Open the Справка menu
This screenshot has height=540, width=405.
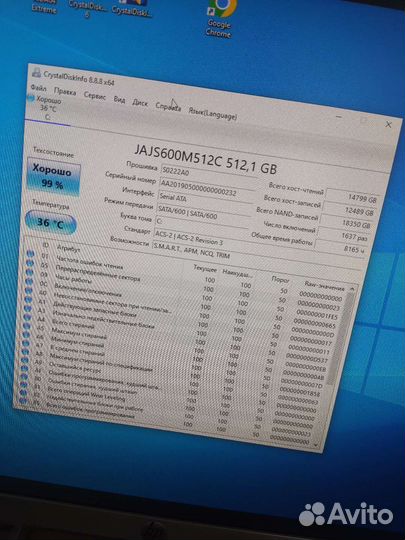pyautogui.click(x=168, y=107)
